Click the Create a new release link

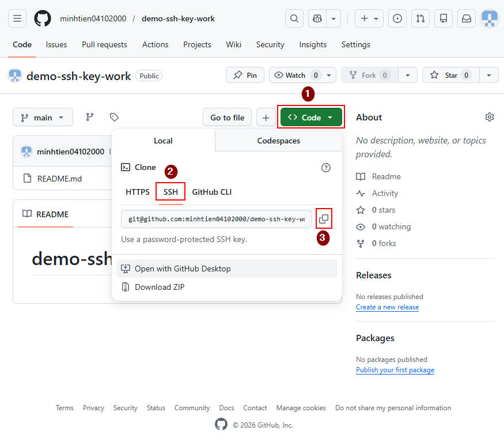[387, 307]
